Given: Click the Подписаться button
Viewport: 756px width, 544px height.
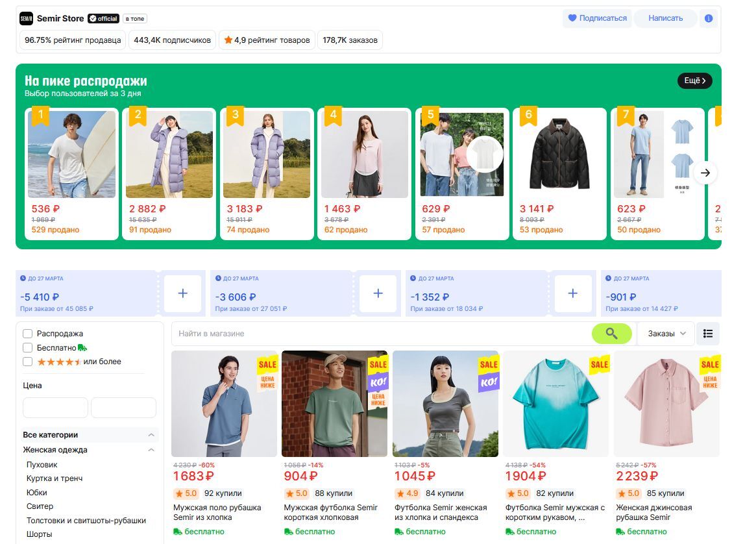Looking at the screenshot, I should (597, 18).
